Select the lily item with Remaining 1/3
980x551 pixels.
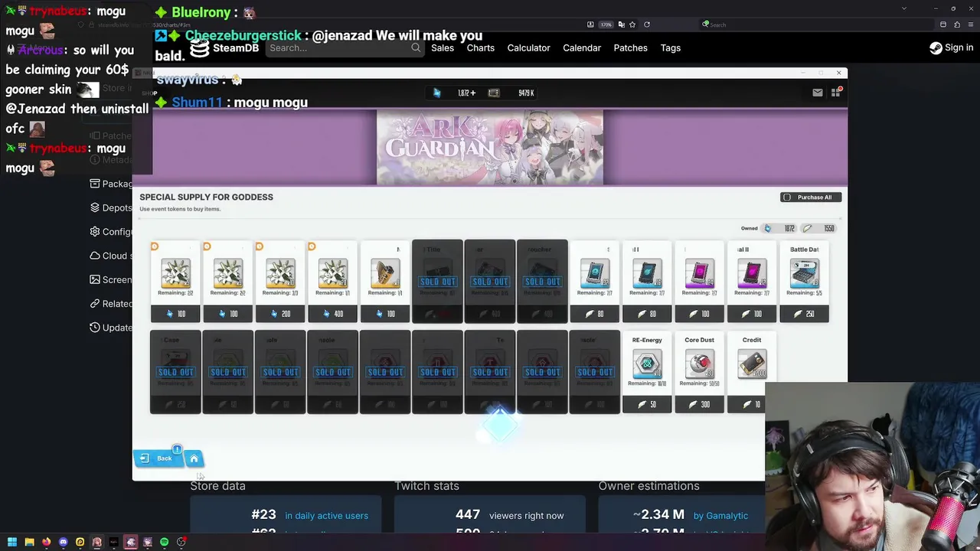pos(280,273)
